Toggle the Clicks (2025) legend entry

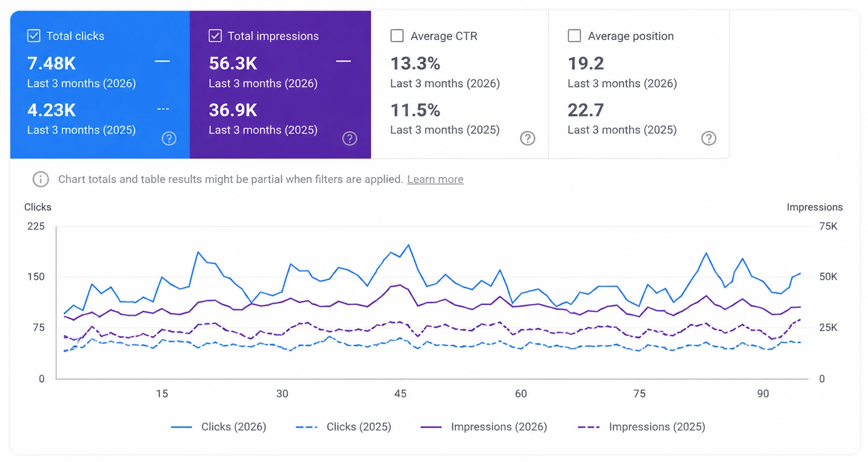(343, 427)
